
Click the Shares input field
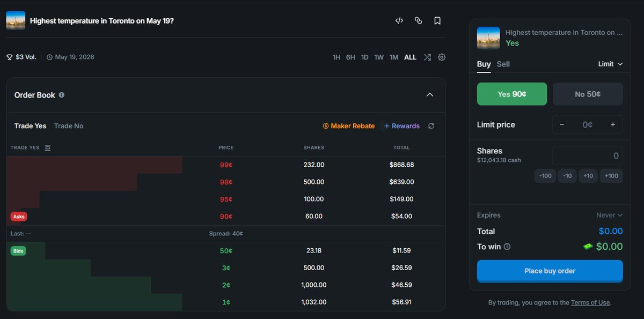pyautogui.click(x=588, y=156)
